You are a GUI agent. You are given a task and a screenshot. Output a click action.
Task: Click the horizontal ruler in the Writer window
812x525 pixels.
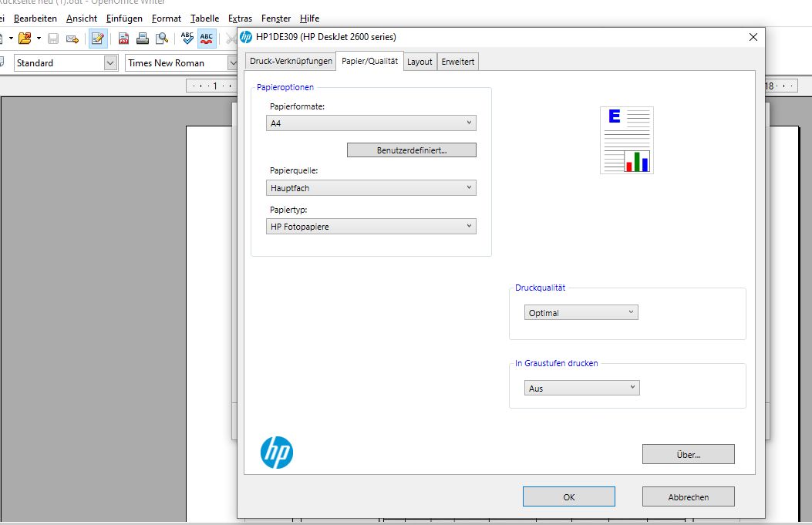211,86
